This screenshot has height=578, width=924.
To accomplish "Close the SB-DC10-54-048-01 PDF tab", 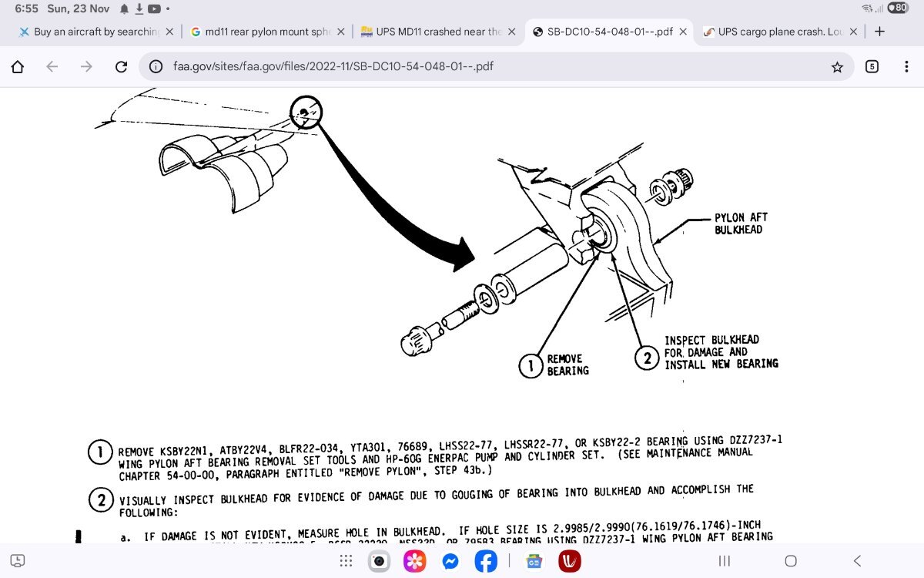I will [683, 32].
